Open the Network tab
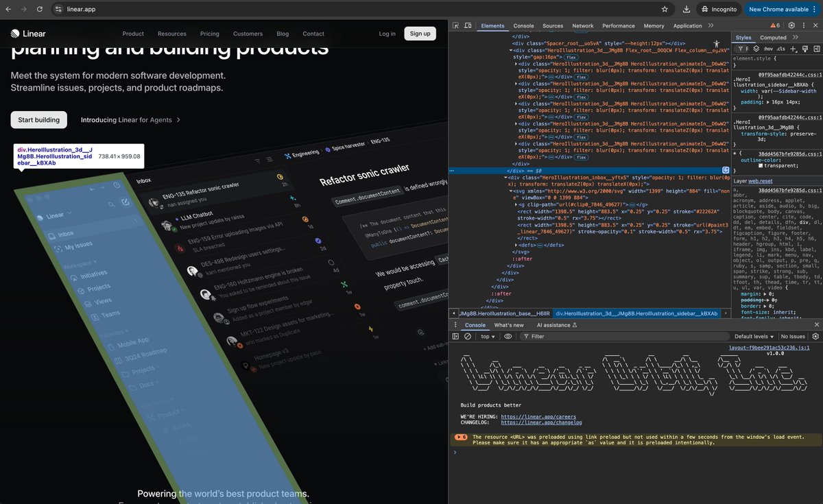 tap(583, 25)
